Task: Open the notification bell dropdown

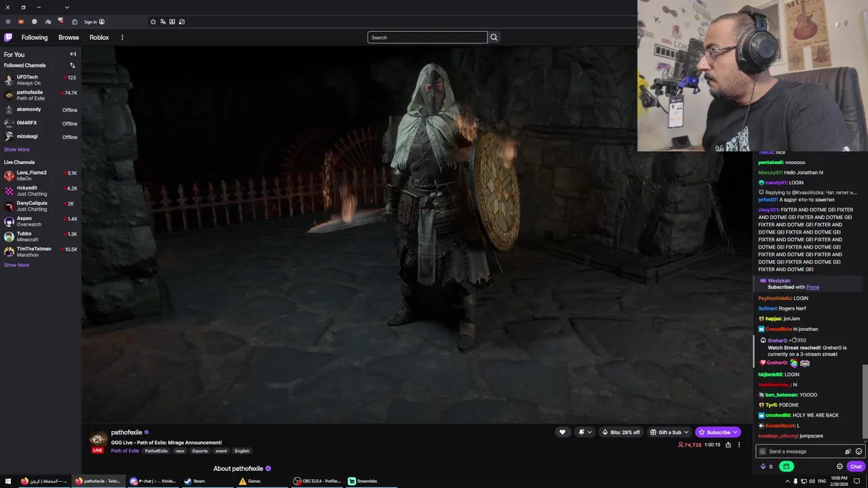Action: pos(584,432)
